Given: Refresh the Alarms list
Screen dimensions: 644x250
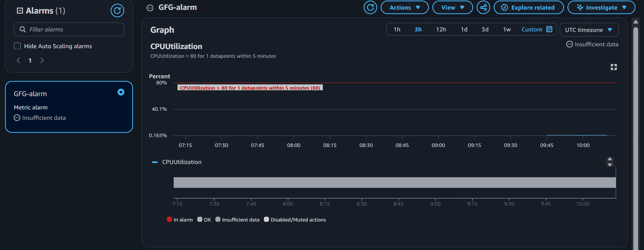Looking at the screenshot, I should 117,11.
